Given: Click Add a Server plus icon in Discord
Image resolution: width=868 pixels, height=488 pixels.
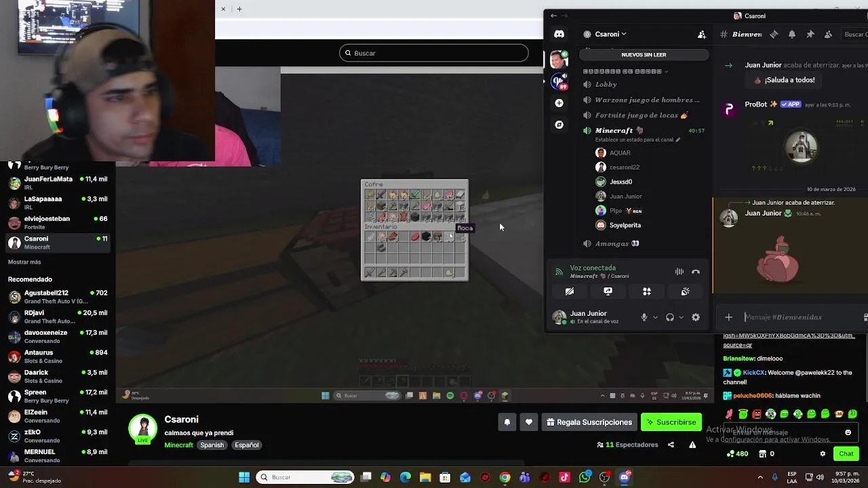Looking at the screenshot, I should point(559,103).
